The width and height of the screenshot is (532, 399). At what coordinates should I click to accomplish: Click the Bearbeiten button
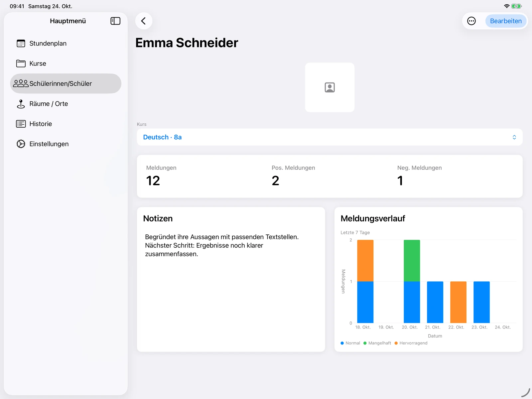(506, 21)
